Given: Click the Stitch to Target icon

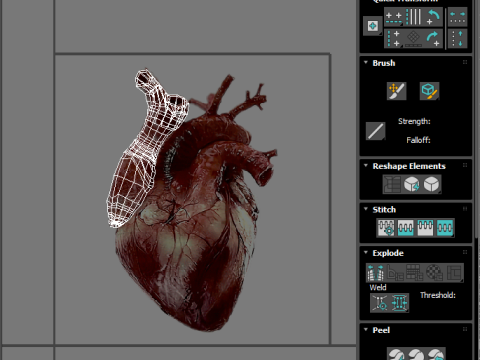Looking at the screenshot, I should click(386, 228).
